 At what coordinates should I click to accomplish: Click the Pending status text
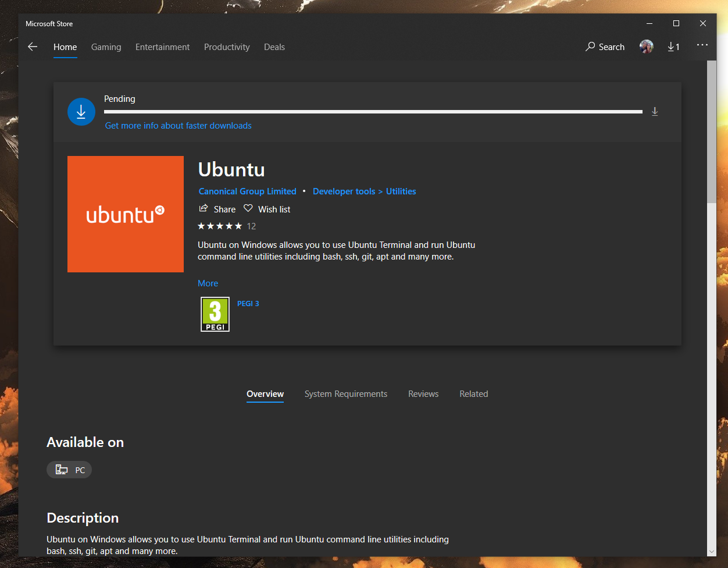point(120,99)
